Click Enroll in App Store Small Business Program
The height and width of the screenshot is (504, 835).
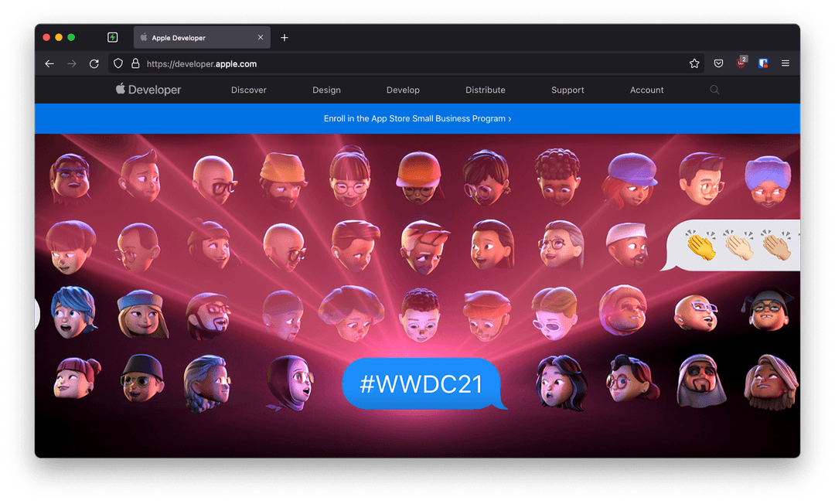click(x=417, y=119)
